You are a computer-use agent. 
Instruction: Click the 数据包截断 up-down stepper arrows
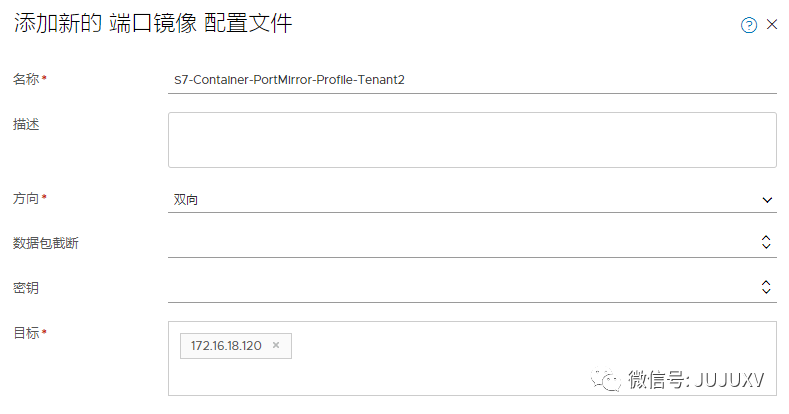(x=766, y=242)
